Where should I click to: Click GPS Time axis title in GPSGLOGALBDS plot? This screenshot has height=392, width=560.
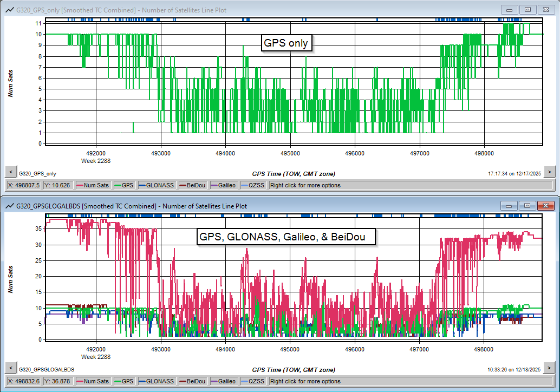point(294,370)
